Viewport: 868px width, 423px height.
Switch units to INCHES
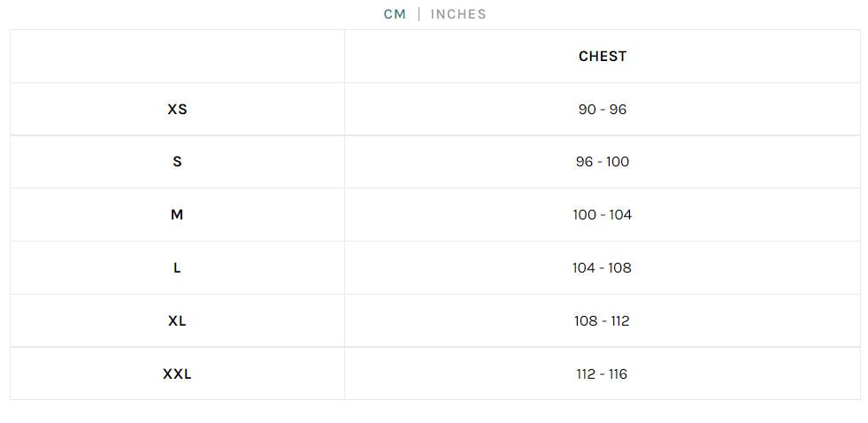pyautogui.click(x=458, y=14)
